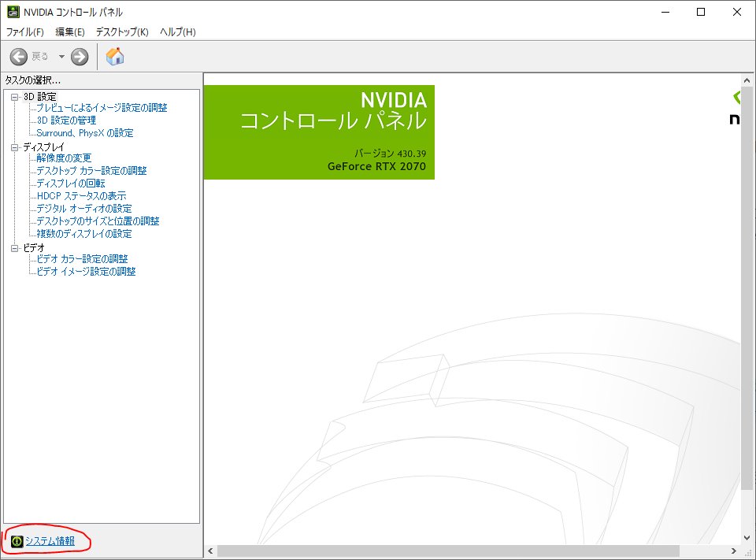Open the デスクトップ(K) menu

click(122, 32)
